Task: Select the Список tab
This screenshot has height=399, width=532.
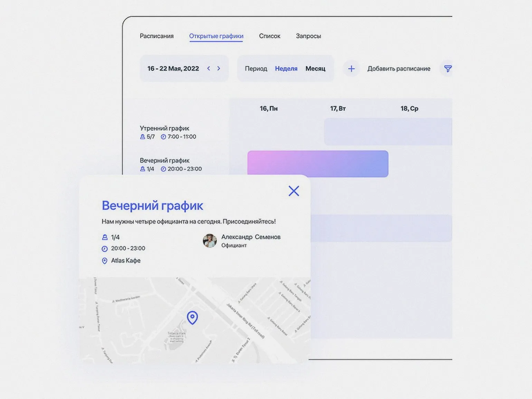Action: click(269, 36)
